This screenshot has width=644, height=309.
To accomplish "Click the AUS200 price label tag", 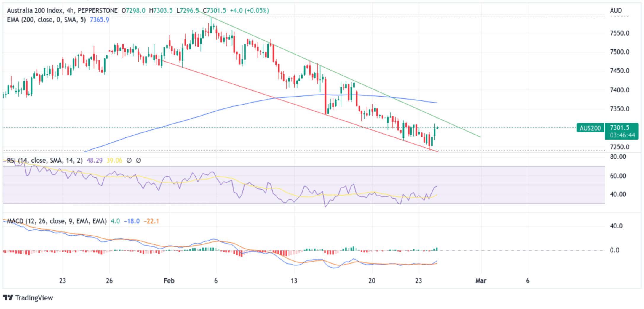I will pyautogui.click(x=590, y=128).
